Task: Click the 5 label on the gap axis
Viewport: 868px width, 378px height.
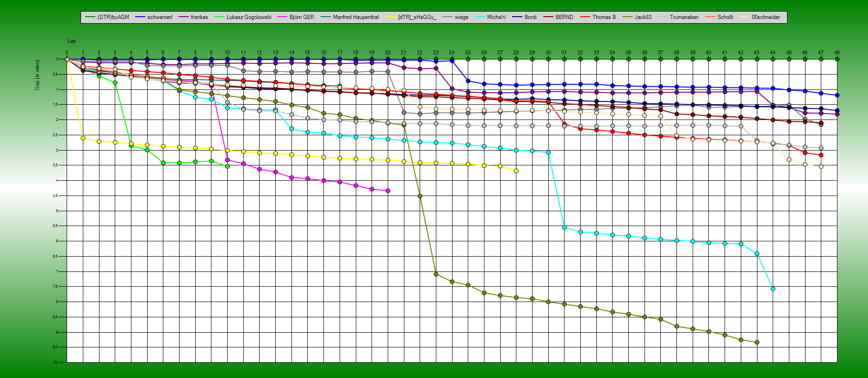Action: pyautogui.click(x=57, y=211)
